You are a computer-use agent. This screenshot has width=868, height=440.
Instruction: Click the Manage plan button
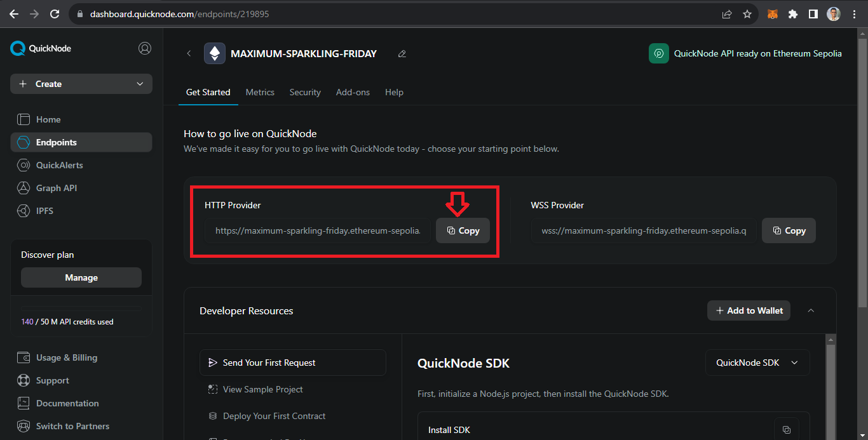tap(81, 277)
